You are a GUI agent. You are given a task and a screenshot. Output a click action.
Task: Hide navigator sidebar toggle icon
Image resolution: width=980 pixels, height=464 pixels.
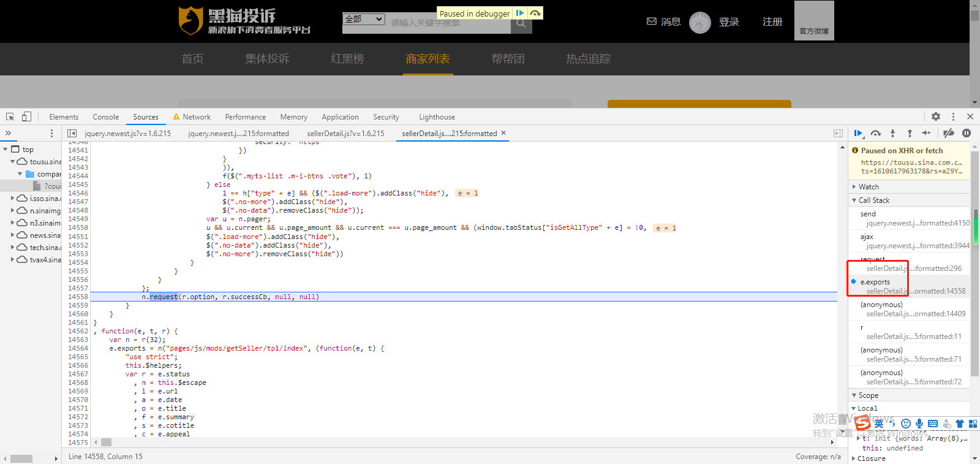coord(72,133)
